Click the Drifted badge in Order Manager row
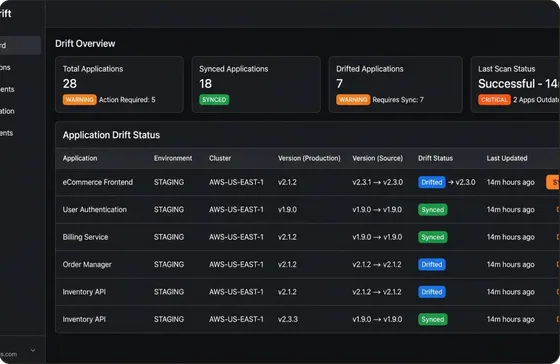 point(432,265)
